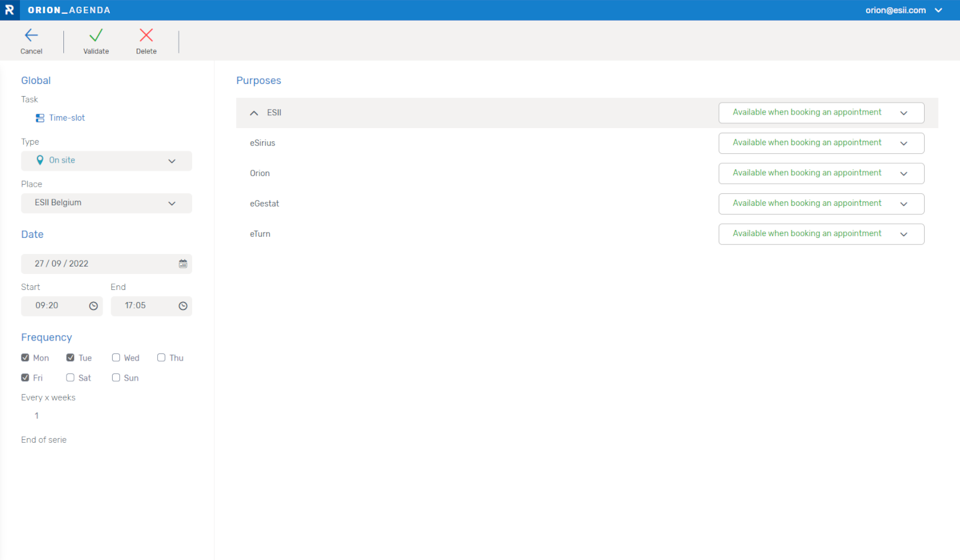
Task: Click the eSirius purpose row label
Action: (x=263, y=143)
